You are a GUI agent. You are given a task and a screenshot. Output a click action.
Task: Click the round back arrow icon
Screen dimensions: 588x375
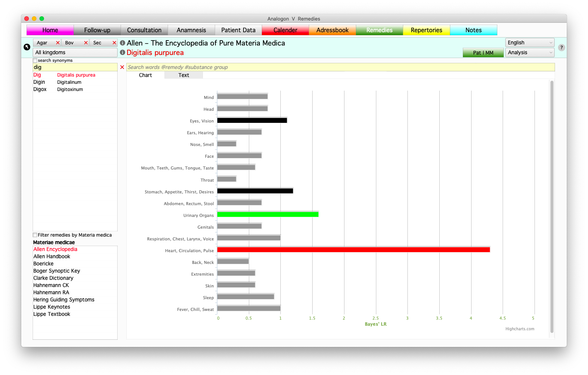[x=27, y=47]
